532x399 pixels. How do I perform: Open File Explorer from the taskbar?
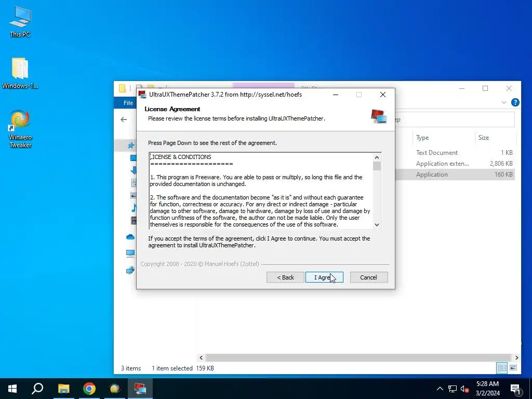[x=63, y=389]
